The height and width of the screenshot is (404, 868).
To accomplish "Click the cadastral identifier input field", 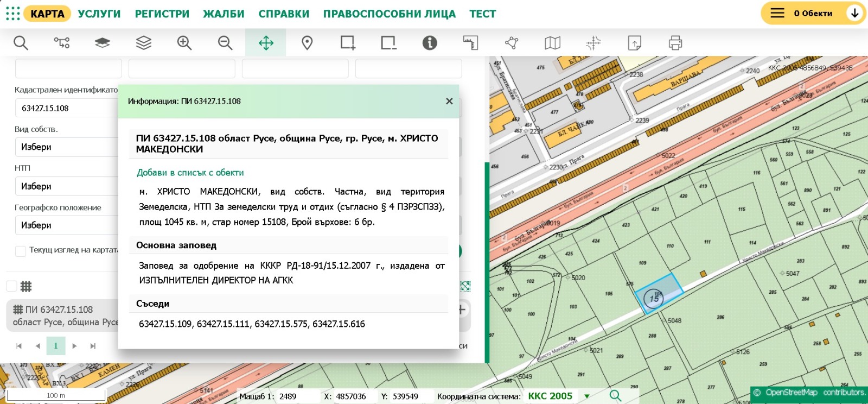I will point(66,108).
